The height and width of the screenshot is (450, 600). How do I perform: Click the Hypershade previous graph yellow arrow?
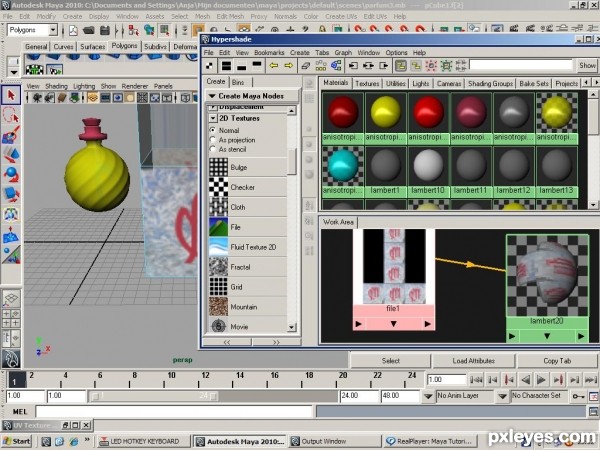click(x=274, y=66)
